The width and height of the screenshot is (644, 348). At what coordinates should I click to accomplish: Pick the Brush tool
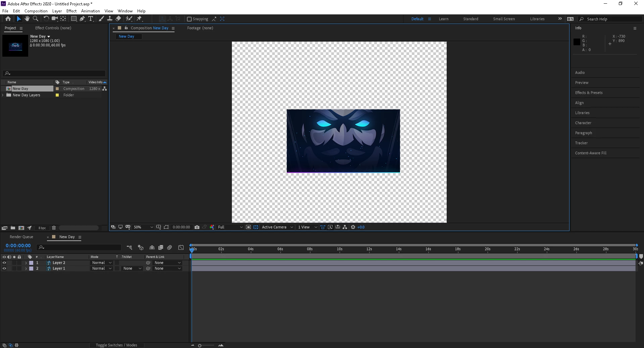click(101, 19)
